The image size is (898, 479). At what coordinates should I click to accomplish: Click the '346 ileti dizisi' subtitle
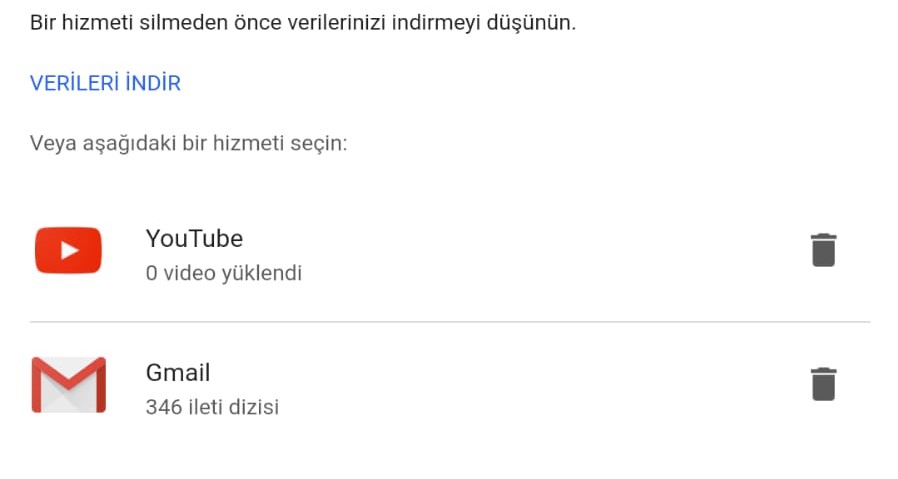[x=212, y=407]
